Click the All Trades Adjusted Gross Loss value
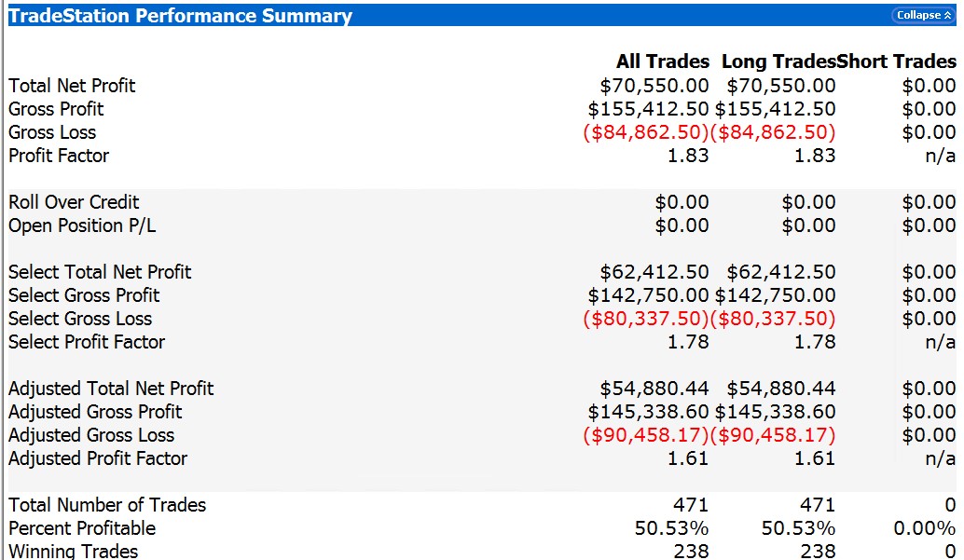Image resolution: width=964 pixels, height=560 pixels. tap(646, 435)
